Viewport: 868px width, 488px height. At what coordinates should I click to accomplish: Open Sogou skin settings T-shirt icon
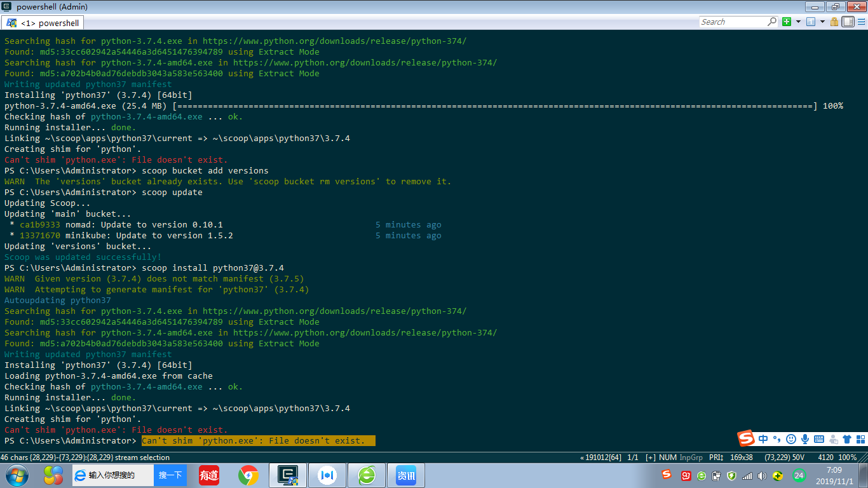(847, 438)
